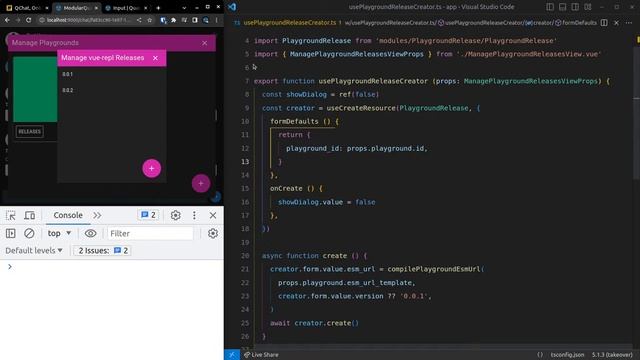The height and width of the screenshot is (360, 640).
Task: Click line number 13 in the gutter
Action: coord(245,162)
